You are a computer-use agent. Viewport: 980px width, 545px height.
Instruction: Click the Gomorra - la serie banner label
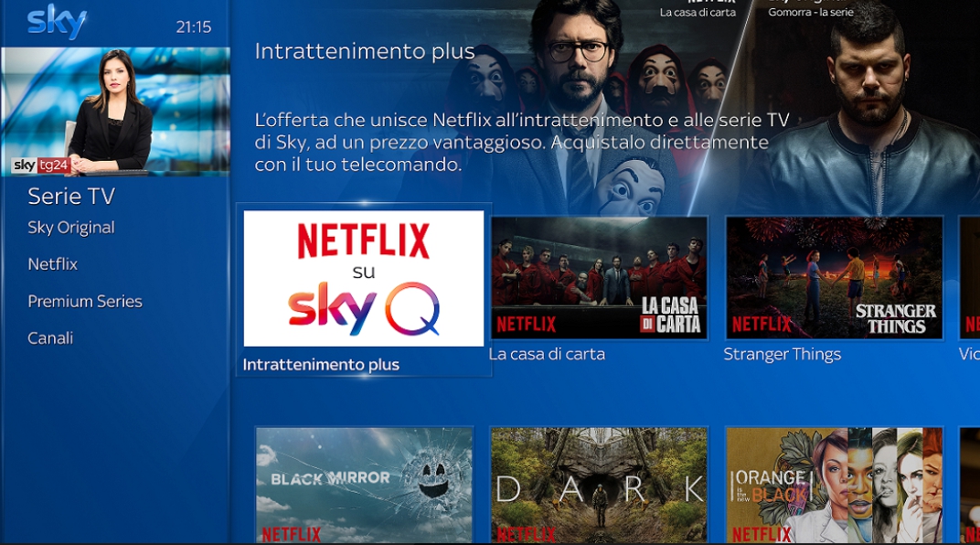(x=811, y=12)
